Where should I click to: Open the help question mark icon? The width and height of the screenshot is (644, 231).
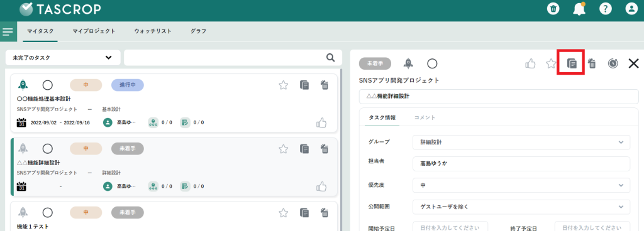pyautogui.click(x=606, y=9)
